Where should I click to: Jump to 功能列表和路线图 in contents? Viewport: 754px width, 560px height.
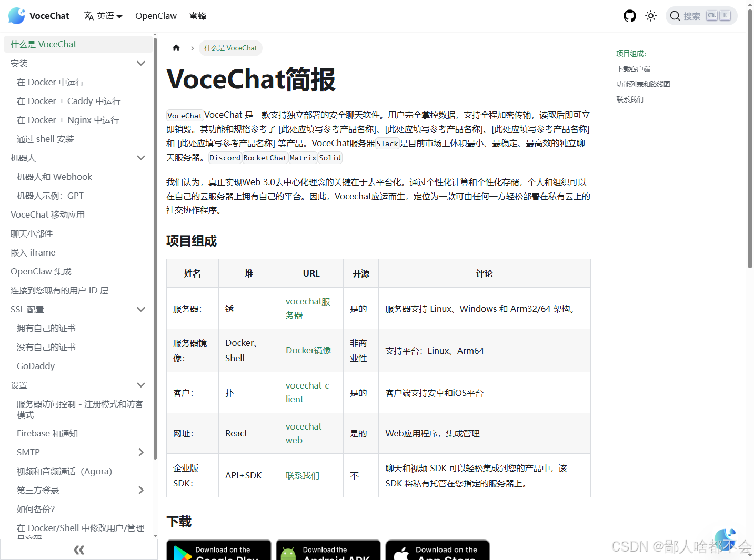point(643,84)
